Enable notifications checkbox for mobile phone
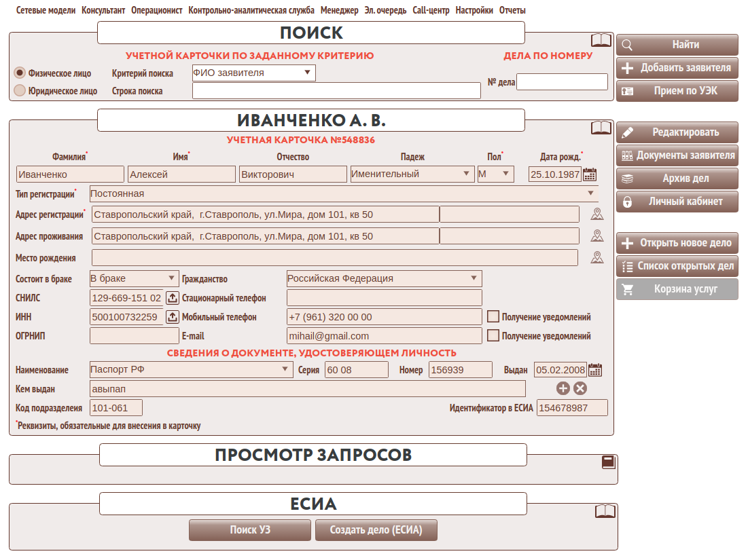 [493, 316]
